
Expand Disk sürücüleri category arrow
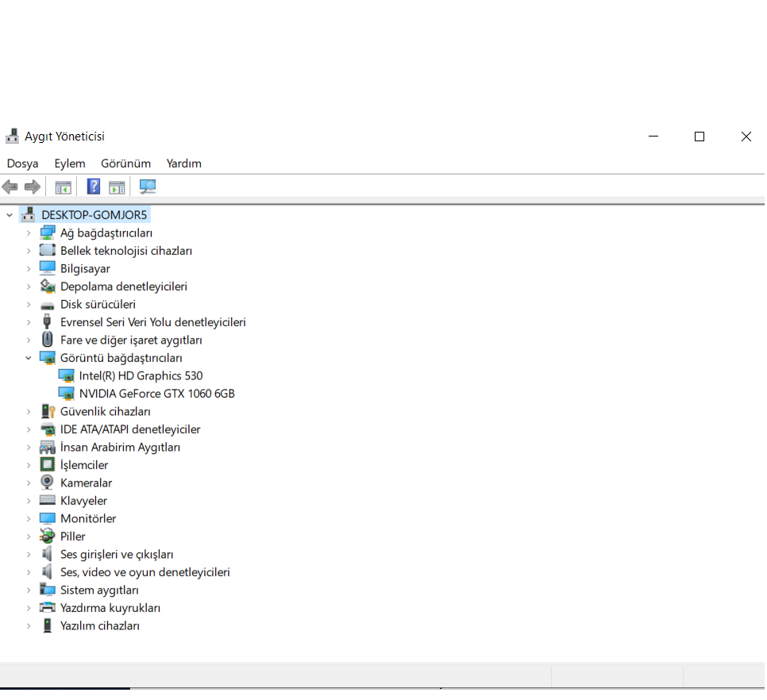click(29, 305)
